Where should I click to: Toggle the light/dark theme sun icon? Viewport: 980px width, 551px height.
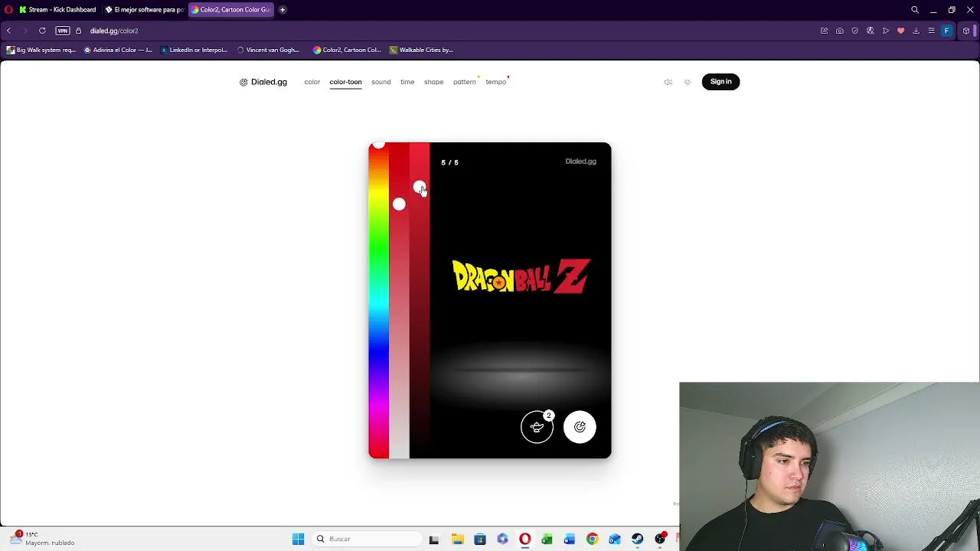[x=688, y=82]
